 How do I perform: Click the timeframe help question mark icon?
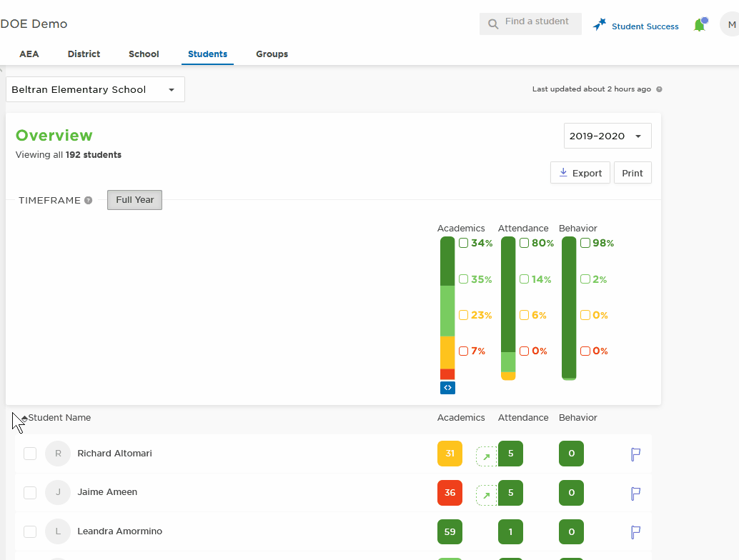coord(88,200)
